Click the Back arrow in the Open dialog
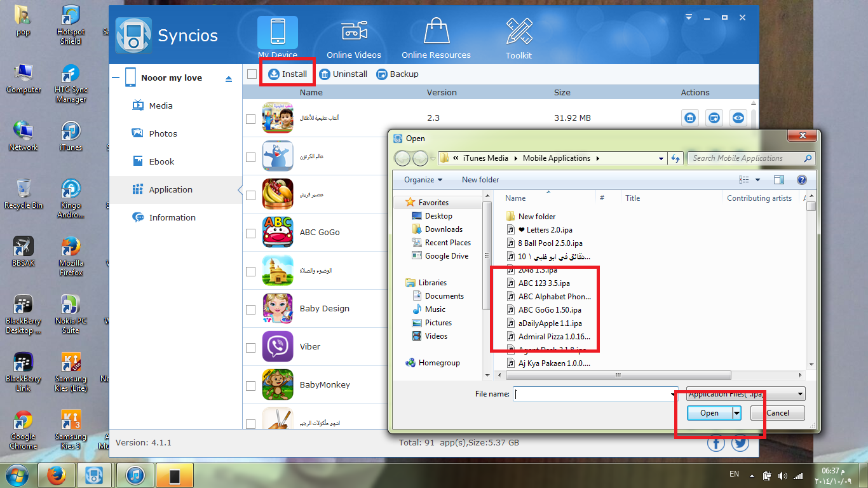This screenshot has width=868, height=488. pos(402,158)
